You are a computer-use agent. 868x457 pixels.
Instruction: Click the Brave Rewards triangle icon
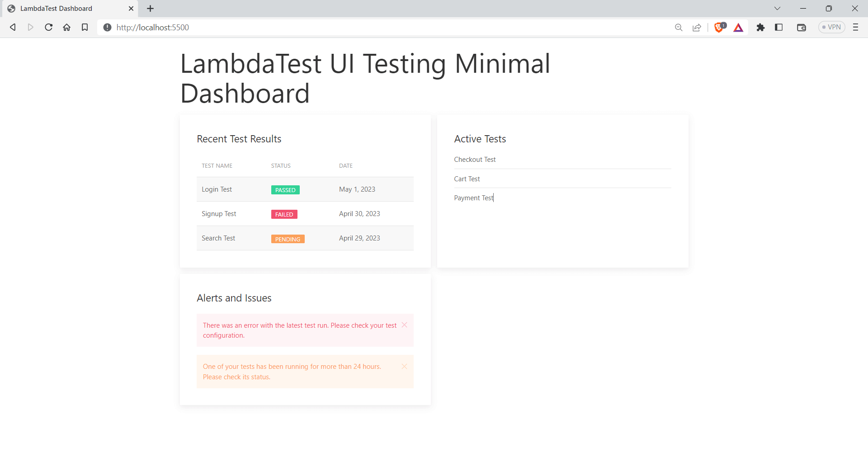tap(738, 28)
